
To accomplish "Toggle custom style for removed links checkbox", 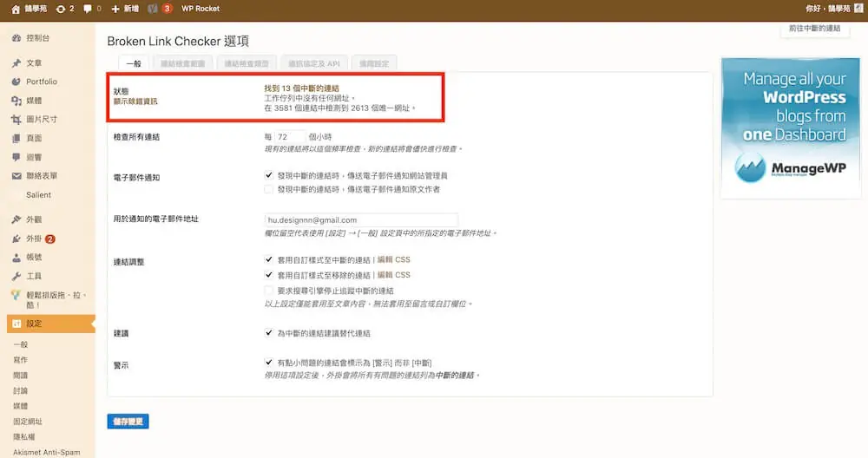I will tap(268, 275).
